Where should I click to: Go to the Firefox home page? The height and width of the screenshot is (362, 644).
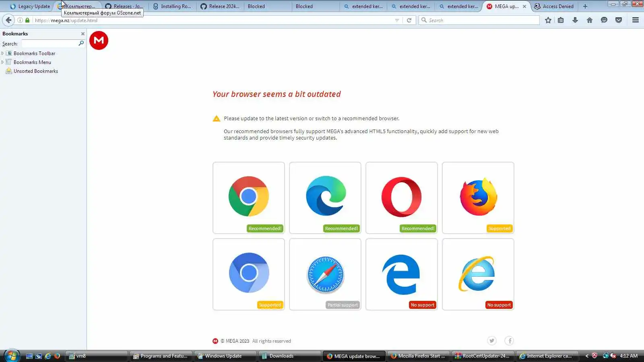click(590, 20)
